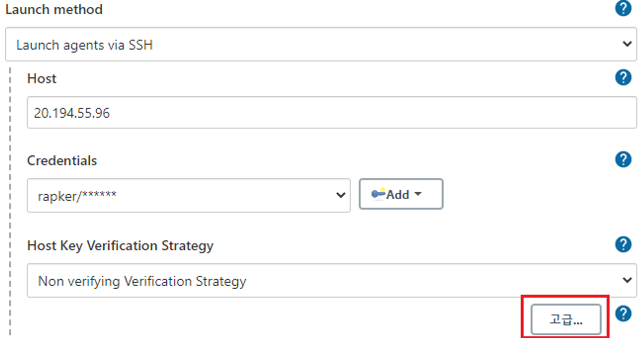644x338 pixels.
Task: Click the help icon beside 고급 button
Action: point(623,314)
